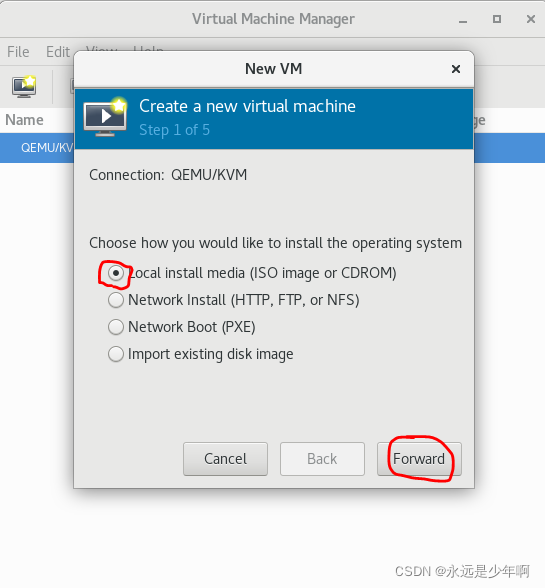Open the File menu

(18, 52)
